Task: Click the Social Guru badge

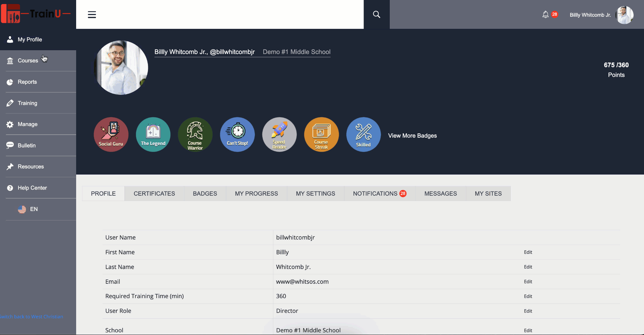Action: click(111, 134)
